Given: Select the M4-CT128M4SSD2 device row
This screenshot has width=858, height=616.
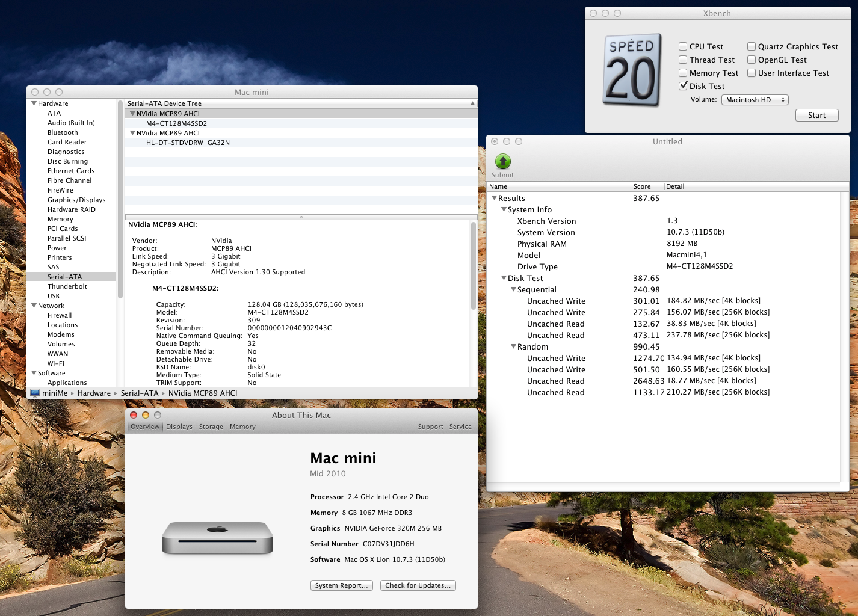Looking at the screenshot, I should [301, 123].
